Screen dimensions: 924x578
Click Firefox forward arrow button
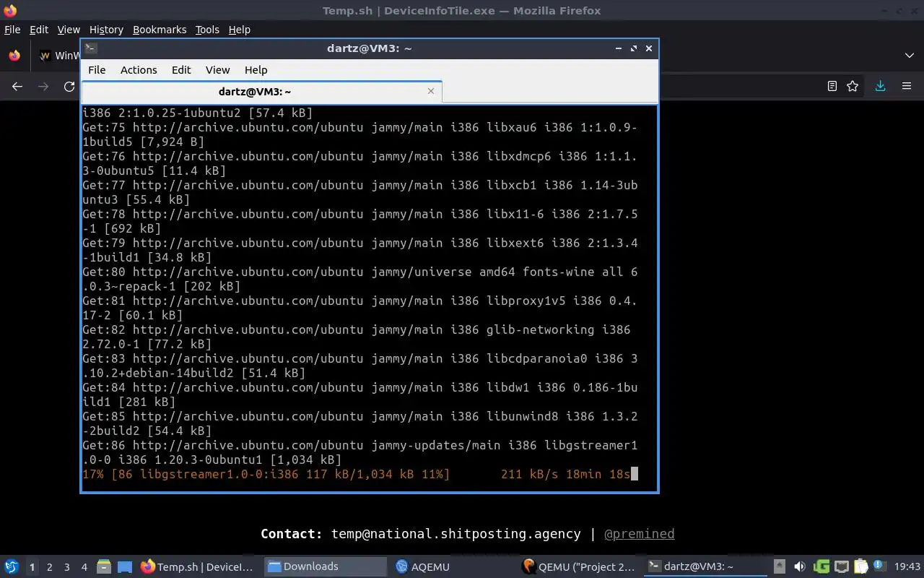(43, 86)
